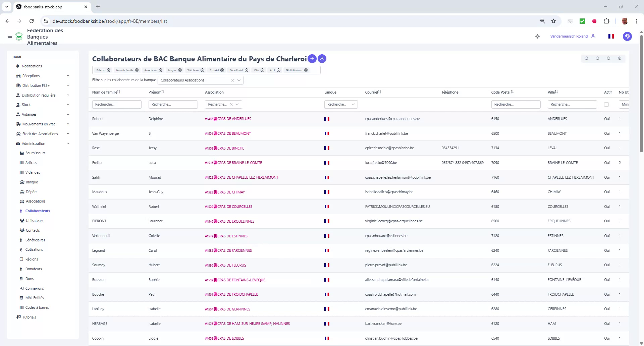
Task: Open the theme palette icon top right
Action: [627, 36]
